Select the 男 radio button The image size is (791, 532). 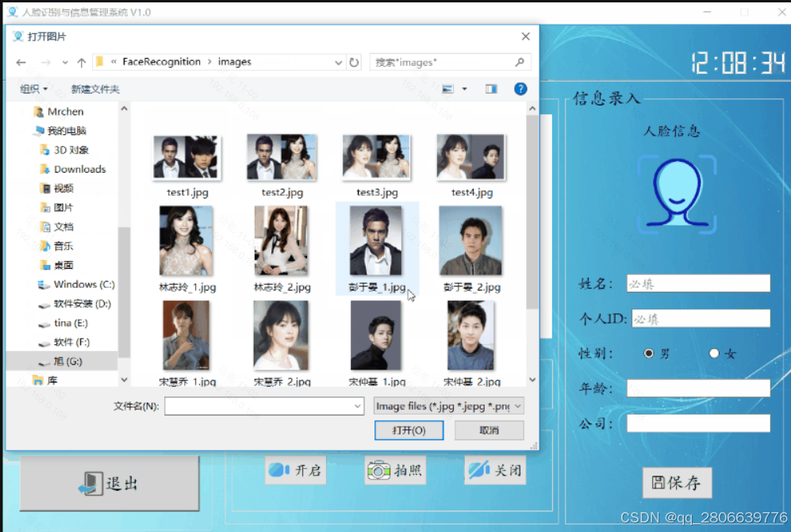pos(649,353)
